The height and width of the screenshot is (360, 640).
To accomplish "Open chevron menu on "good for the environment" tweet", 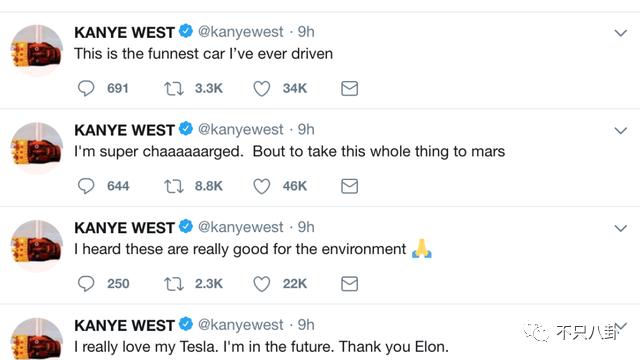I will click(620, 228).
